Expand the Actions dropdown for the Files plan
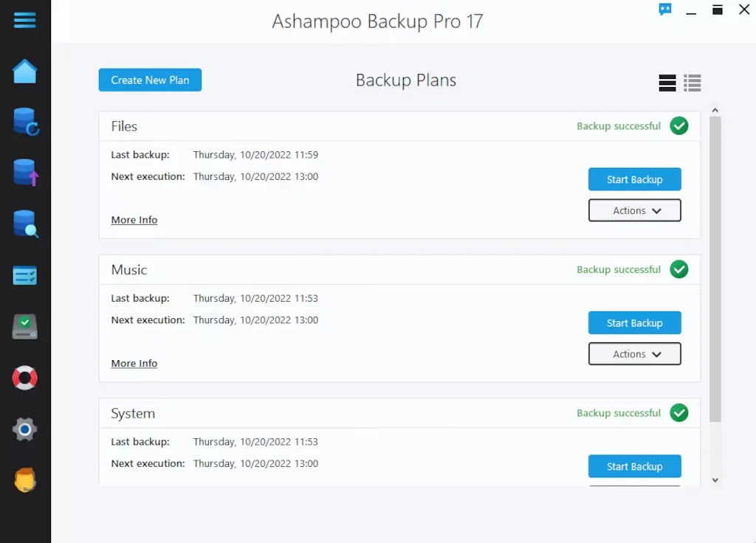756x543 pixels. 634,210
